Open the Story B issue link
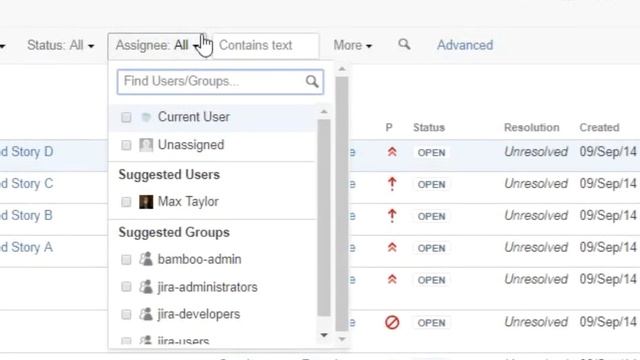Image resolution: width=640 pixels, height=360 pixels. pyautogui.click(x=27, y=216)
